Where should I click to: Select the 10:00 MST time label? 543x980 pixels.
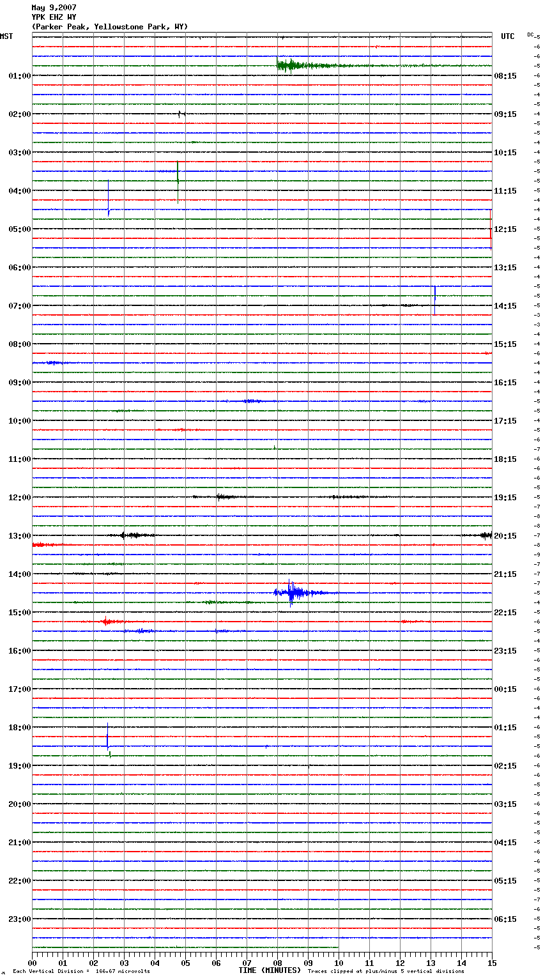[x=20, y=421]
